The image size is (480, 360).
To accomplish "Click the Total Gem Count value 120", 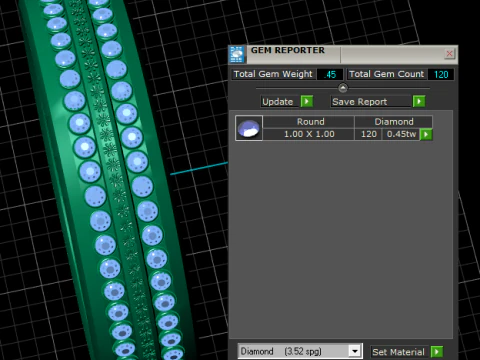I will (441, 74).
